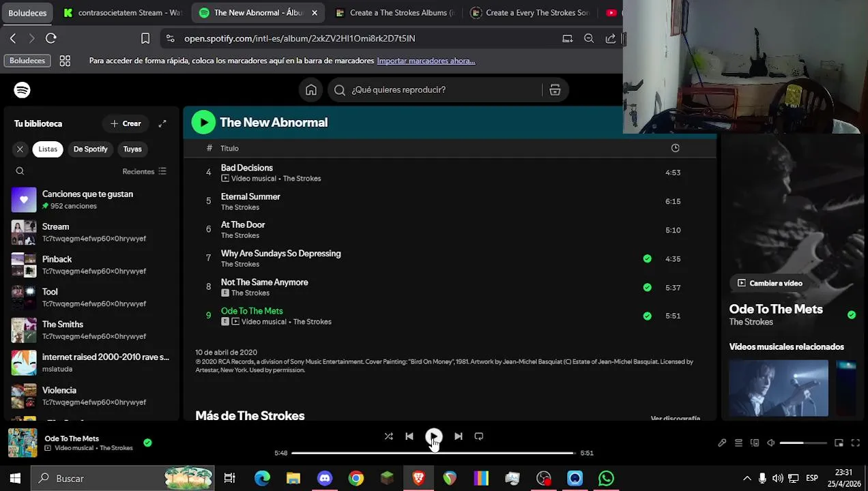868x491 pixels.
Task: Click Importar marcadores ahora link
Action: click(426, 61)
